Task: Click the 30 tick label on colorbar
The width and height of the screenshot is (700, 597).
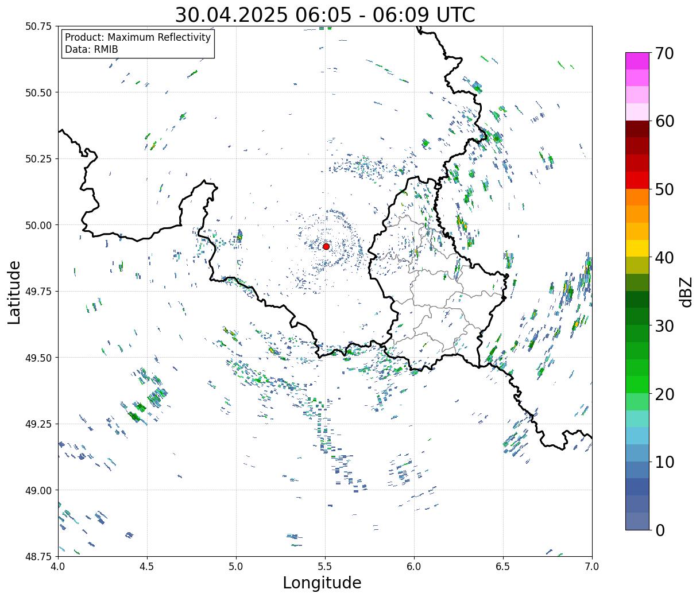Action: coord(664,325)
